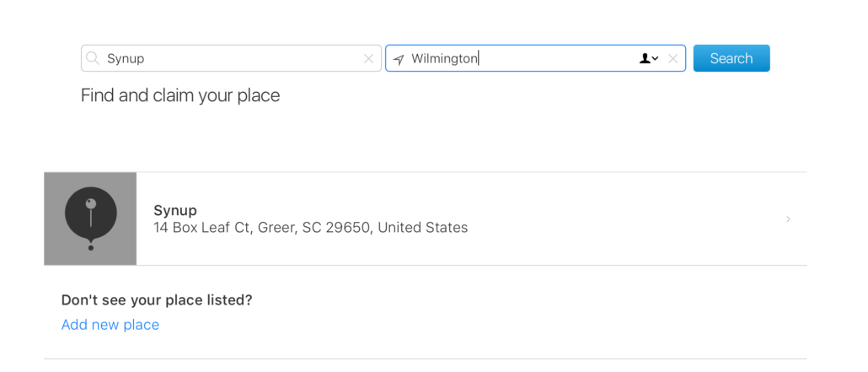Expand the Synup result using right chevron

click(x=788, y=219)
